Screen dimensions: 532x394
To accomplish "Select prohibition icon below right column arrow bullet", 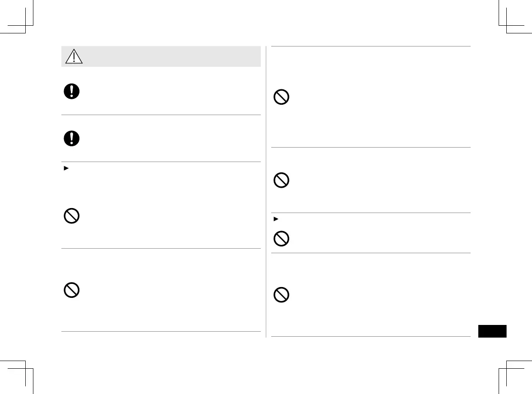I will 282,239.
